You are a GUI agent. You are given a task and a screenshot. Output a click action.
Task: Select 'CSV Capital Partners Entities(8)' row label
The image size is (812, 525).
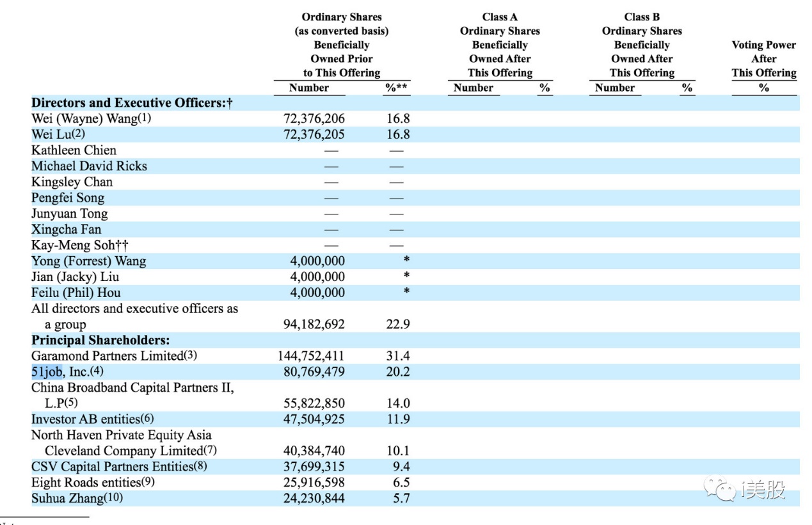(x=120, y=467)
